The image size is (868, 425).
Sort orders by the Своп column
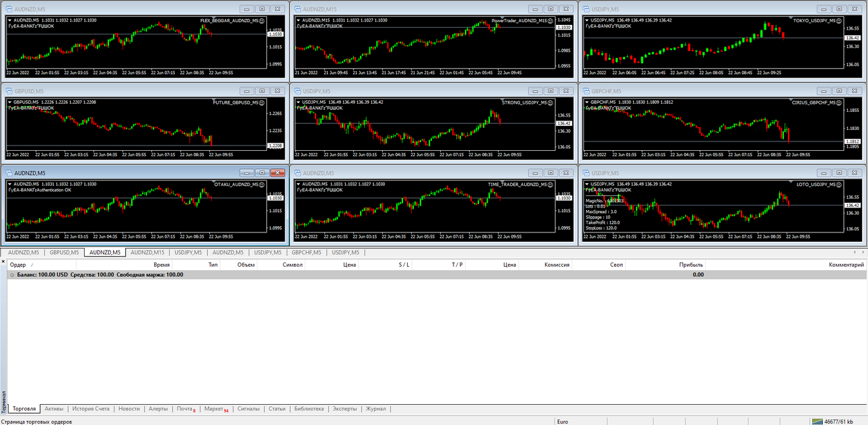pyautogui.click(x=598, y=265)
